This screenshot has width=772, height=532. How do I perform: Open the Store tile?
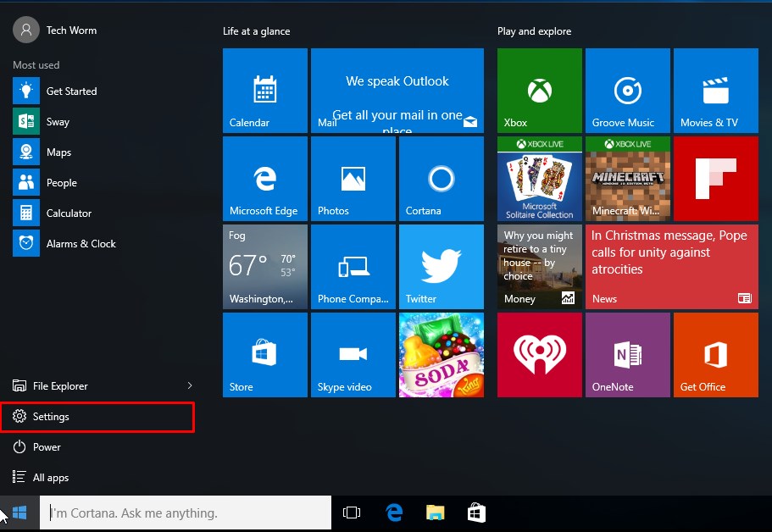(264, 354)
